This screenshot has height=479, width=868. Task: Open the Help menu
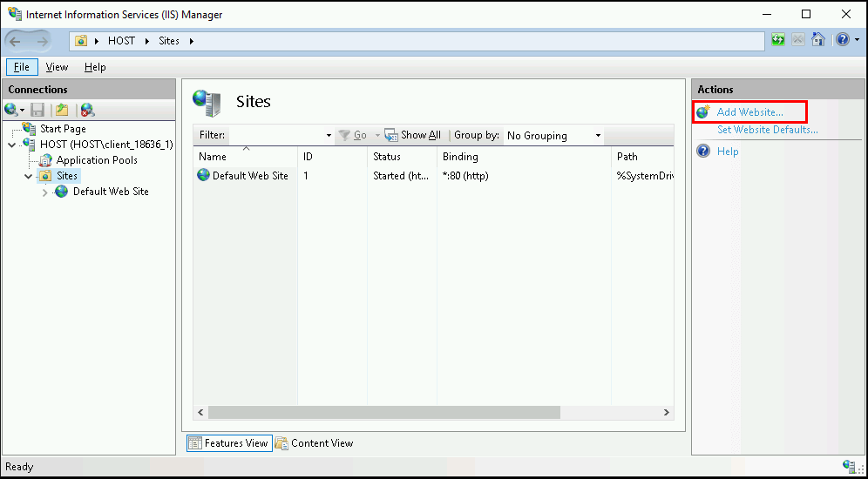pyautogui.click(x=95, y=67)
